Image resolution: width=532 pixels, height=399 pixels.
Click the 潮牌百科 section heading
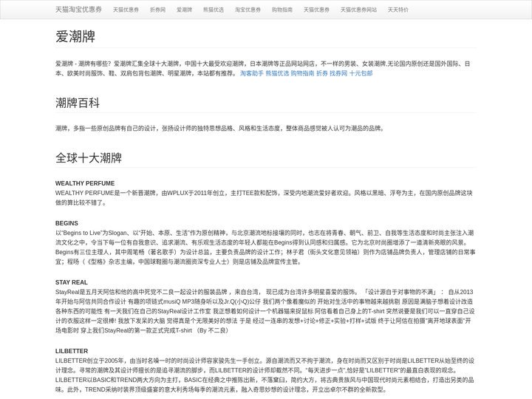click(x=78, y=103)
